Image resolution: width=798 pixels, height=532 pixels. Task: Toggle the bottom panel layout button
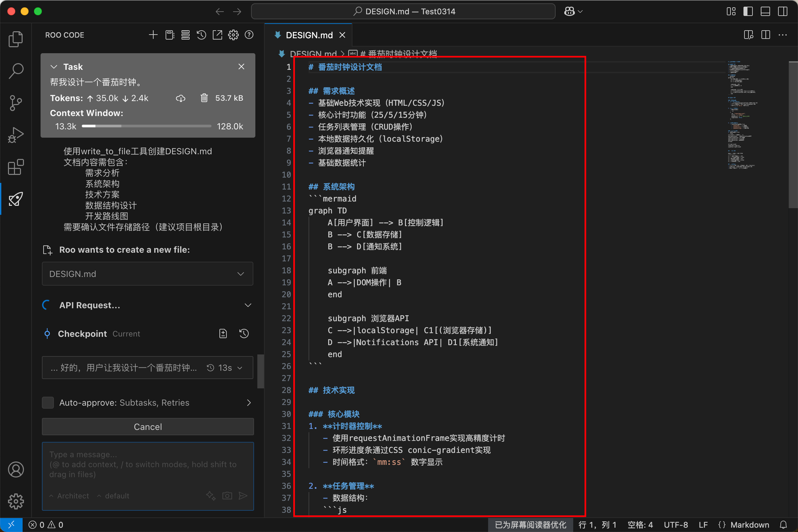(x=765, y=12)
